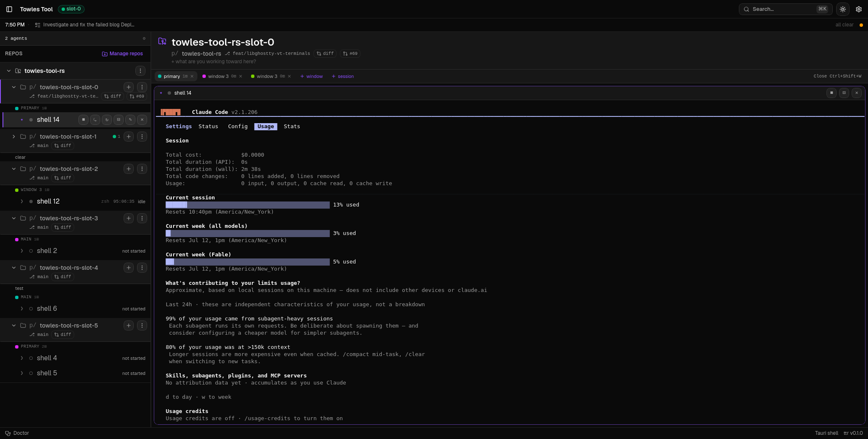Open the settings gear in top bar
Viewport: 868px width, 439px height.
coord(858,9)
